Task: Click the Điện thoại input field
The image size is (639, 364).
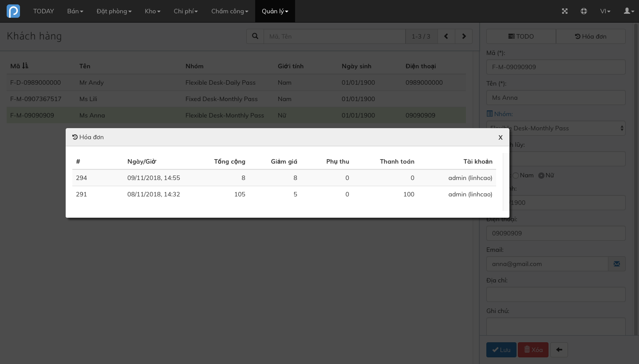Action: [556, 233]
